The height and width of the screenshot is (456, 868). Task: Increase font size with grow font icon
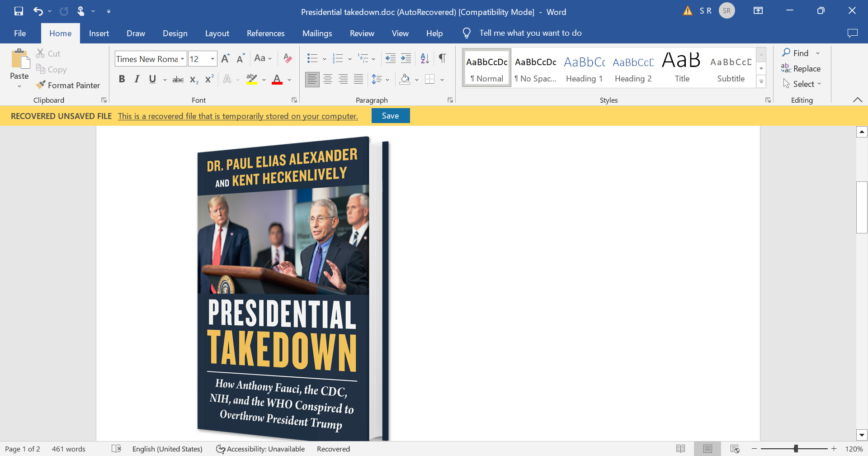pos(225,58)
